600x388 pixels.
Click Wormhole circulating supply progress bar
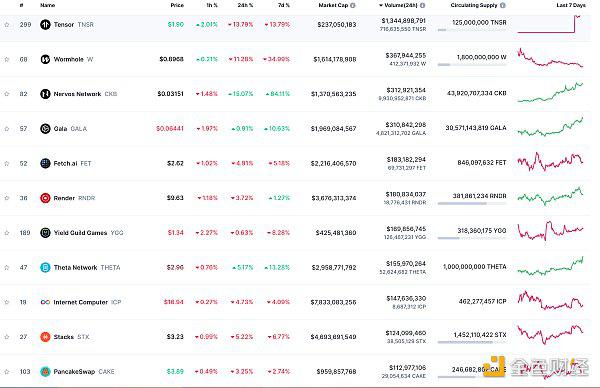pos(472,65)
